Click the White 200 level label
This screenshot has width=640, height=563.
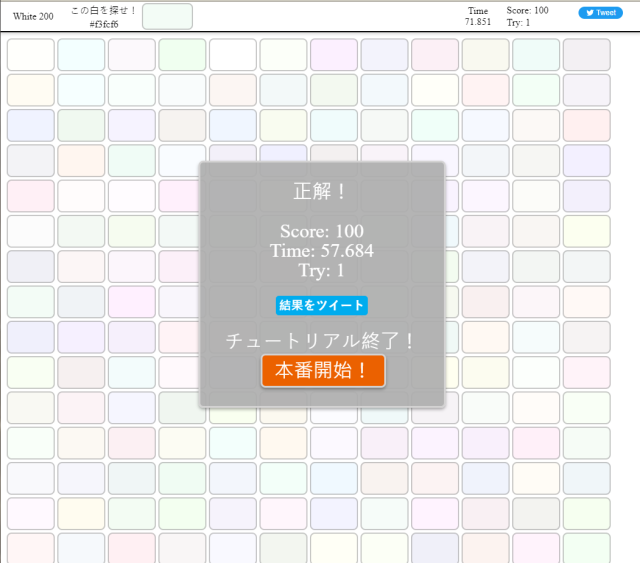pyautogui.click(x=33, y=16)
